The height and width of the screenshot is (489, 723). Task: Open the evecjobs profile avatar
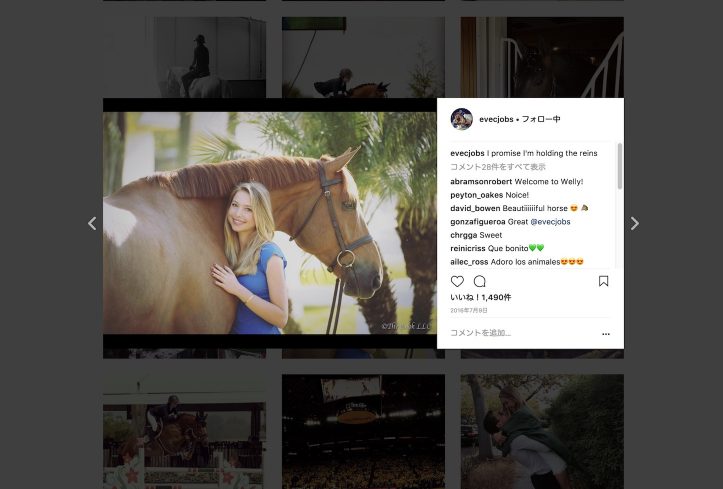point(461,119)
